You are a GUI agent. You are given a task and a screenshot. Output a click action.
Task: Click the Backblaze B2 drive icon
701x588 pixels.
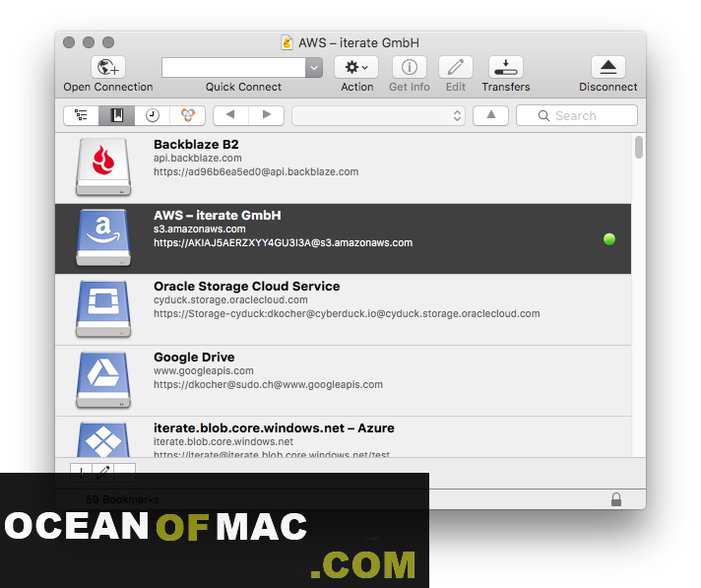[x=103, y=167]
